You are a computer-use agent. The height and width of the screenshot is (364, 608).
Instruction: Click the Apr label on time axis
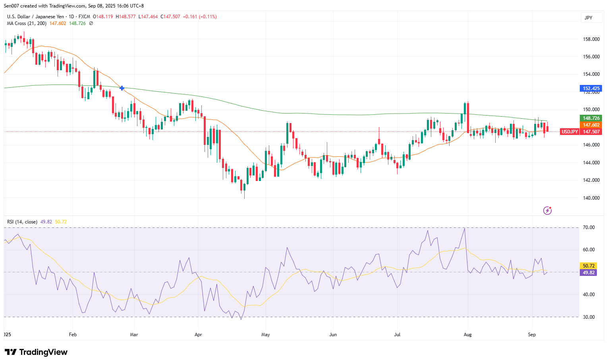point(198,335)
